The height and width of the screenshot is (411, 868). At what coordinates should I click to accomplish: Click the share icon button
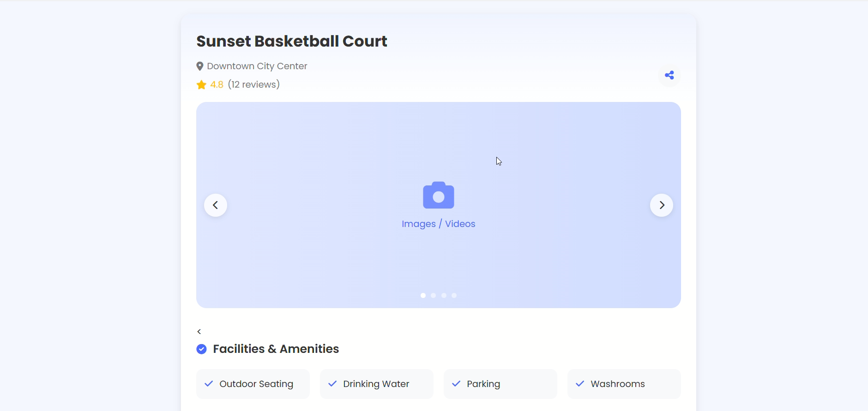[x=669, y=75]
